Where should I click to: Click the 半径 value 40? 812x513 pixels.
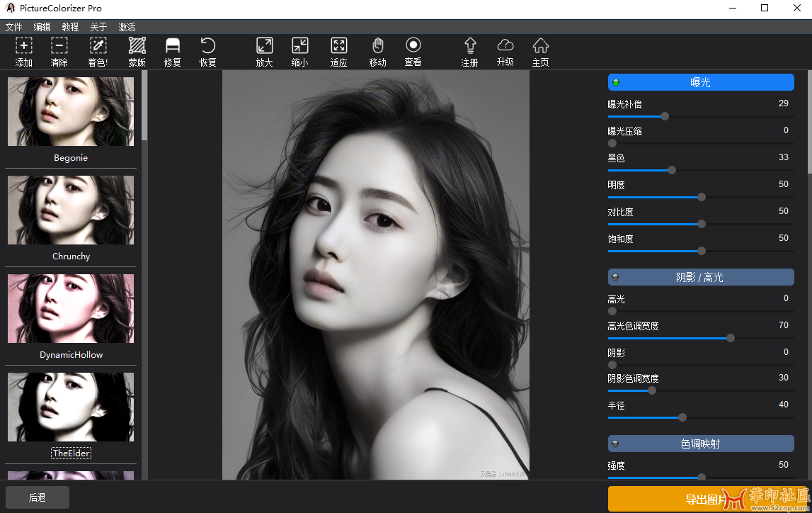[784, 404]
